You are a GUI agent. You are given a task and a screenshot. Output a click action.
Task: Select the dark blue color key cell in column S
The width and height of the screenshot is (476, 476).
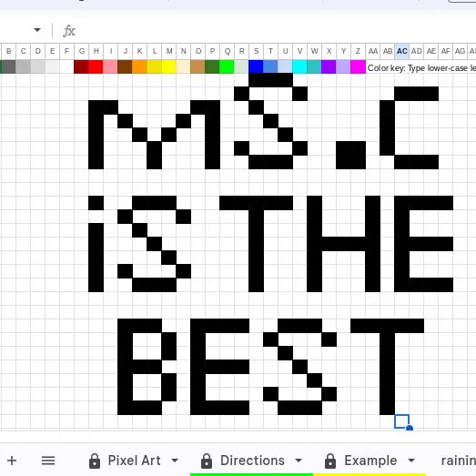click(256, 67)
